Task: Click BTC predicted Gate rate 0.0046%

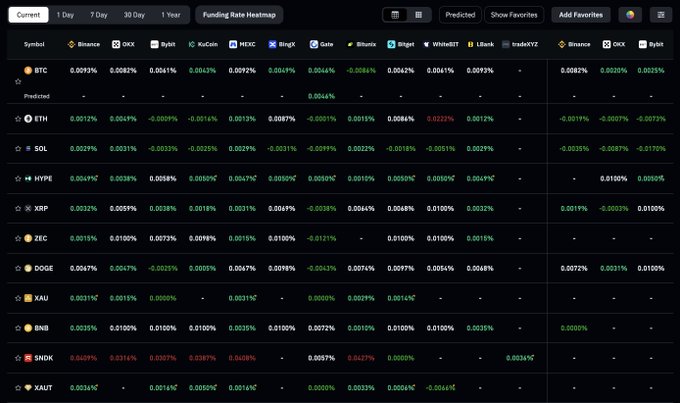Action: pos(321,96)
